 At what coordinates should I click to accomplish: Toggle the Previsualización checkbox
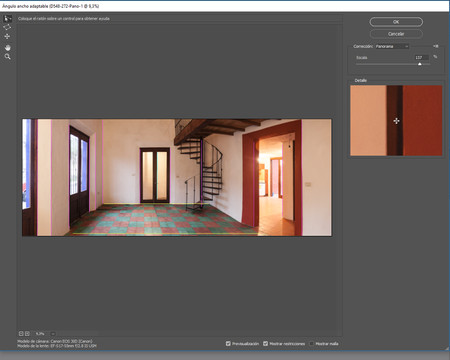pyautogui.click(x=228, y=343)
